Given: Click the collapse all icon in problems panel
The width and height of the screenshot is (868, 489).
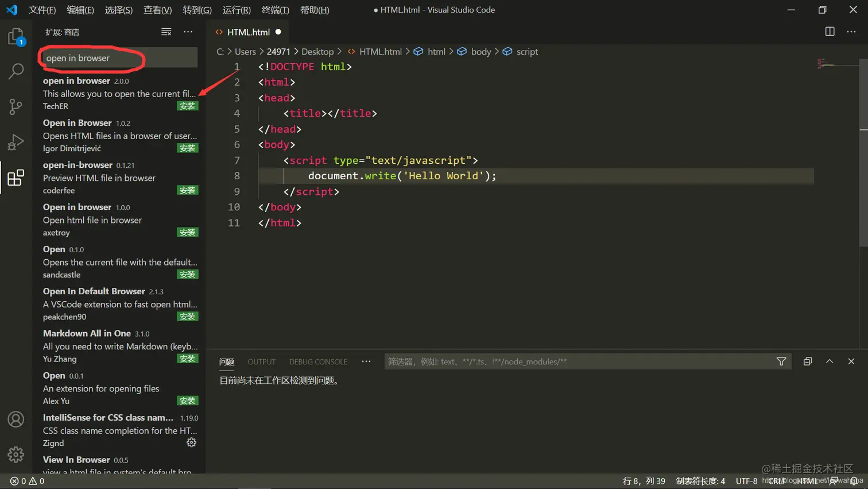Looking at the screenshot, I should (808, 361).
